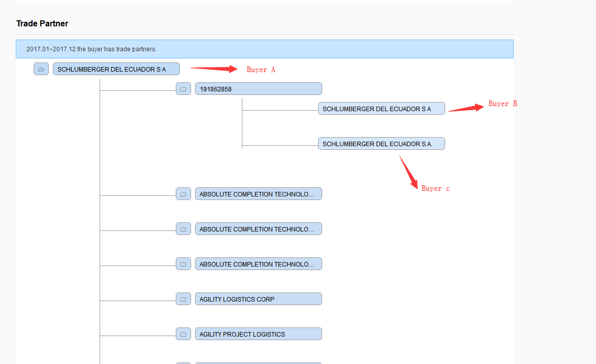Click the middle ABSOLUTE COMPLETION folder icon
Viewport: 596px width, 364px height.
pos(183,229)
